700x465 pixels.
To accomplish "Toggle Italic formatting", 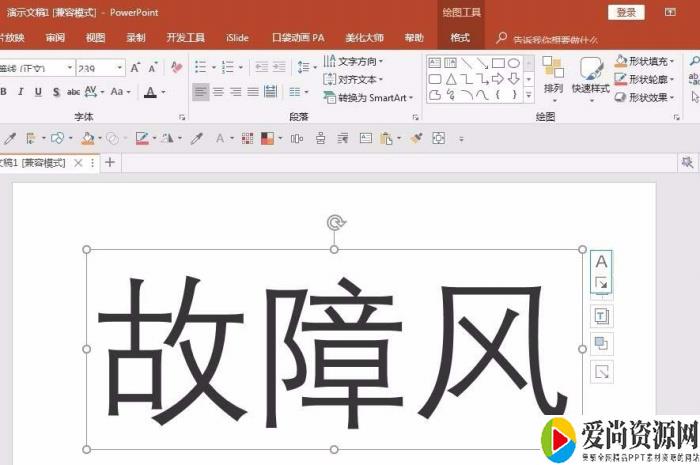I will click(x=21, y=92).
